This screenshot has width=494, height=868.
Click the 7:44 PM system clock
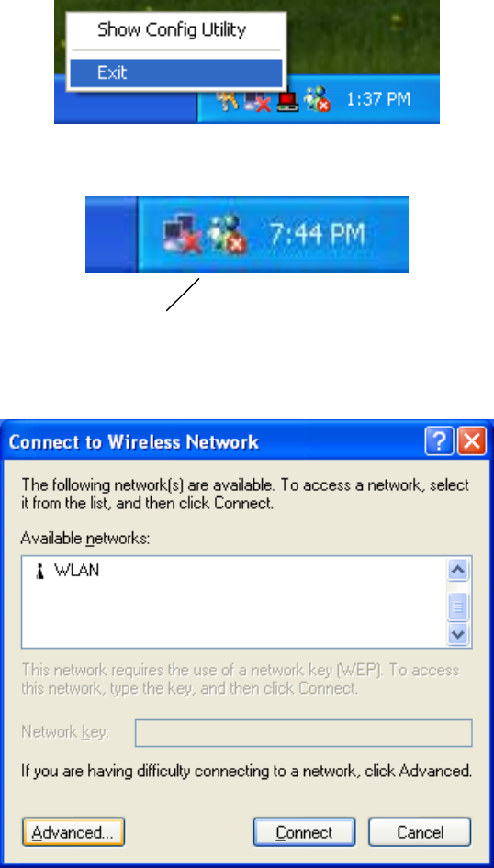click(317, 234)
